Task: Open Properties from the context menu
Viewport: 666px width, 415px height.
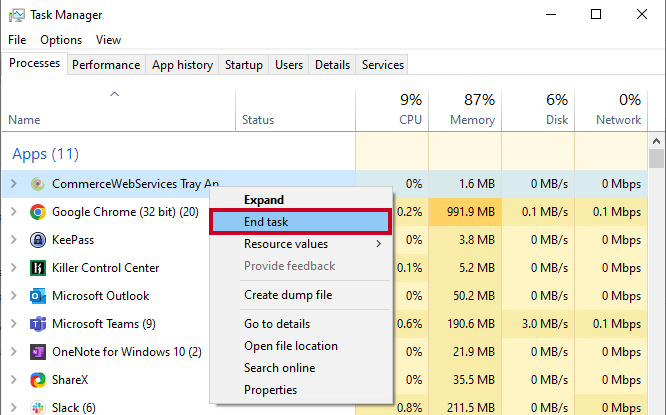Action: click(x=301, y=390)
